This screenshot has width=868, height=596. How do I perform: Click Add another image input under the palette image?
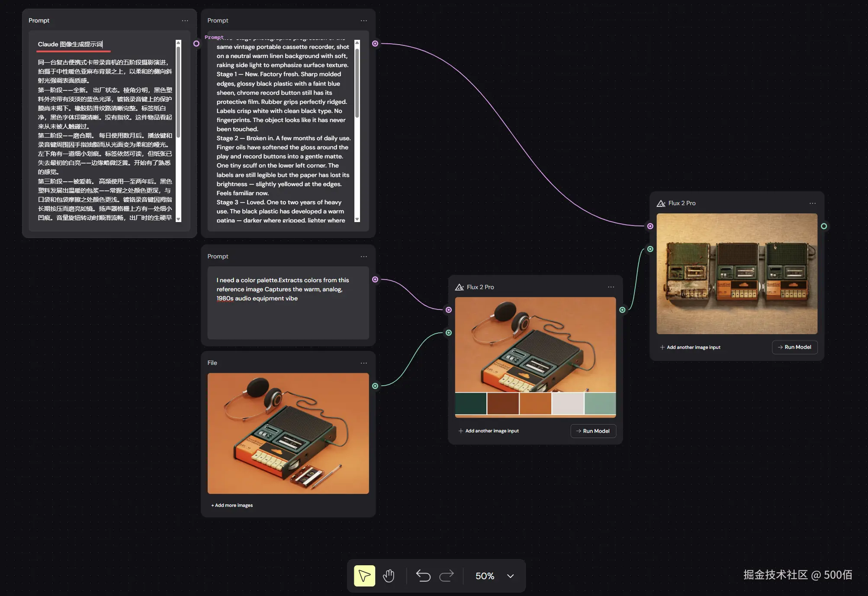pos(489,431)
